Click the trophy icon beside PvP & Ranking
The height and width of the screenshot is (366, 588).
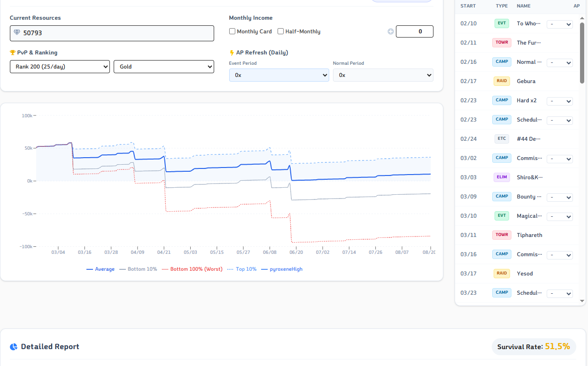point(13,53)
